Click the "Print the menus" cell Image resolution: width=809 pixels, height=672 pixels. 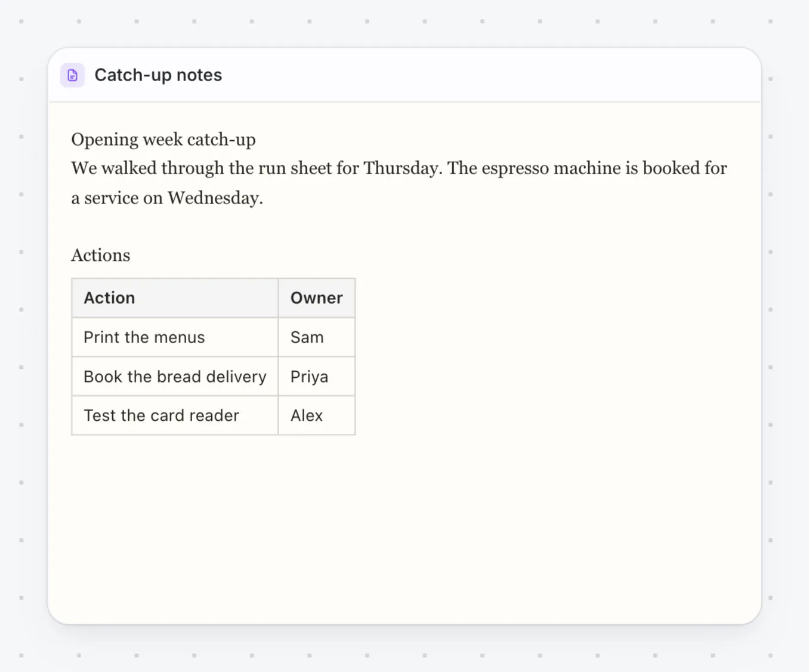(175, 337)
